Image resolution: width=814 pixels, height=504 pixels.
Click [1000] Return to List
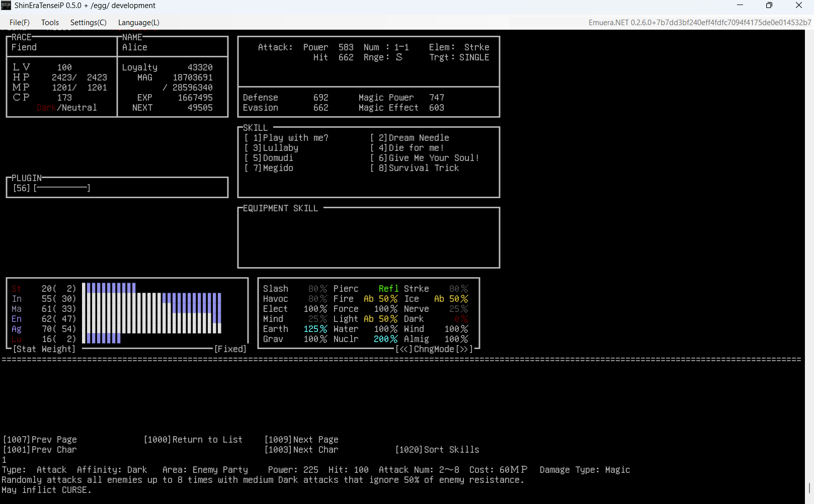[x=193, y=440]
